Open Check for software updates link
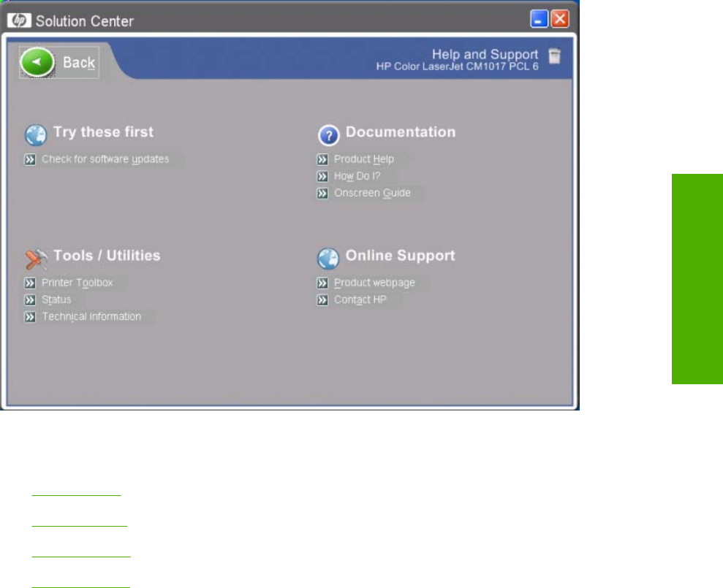Viewport: 723px width, 588px height. coord(105,159)
